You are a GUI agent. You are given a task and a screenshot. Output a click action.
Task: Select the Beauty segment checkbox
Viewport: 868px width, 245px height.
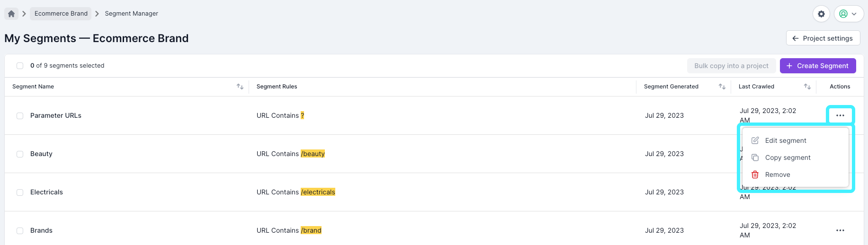20,154
